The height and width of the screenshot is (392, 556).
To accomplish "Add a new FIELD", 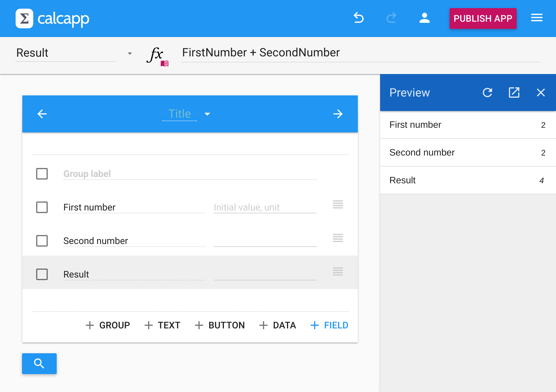I will click(x=329, y=325).
